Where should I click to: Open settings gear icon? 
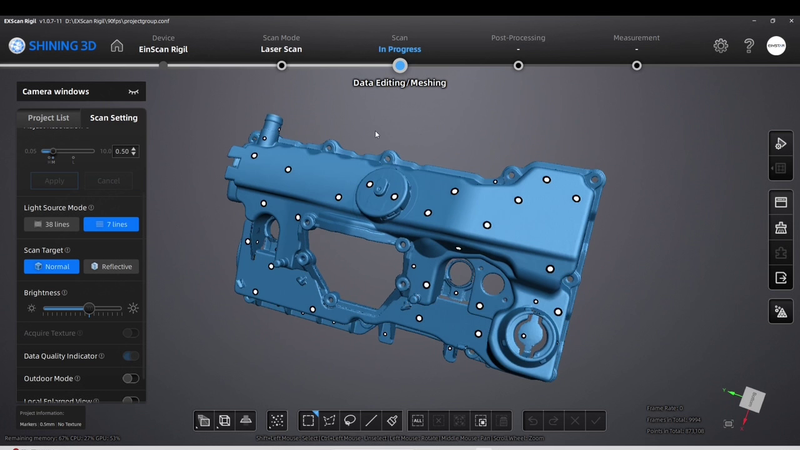coord(720,46)
